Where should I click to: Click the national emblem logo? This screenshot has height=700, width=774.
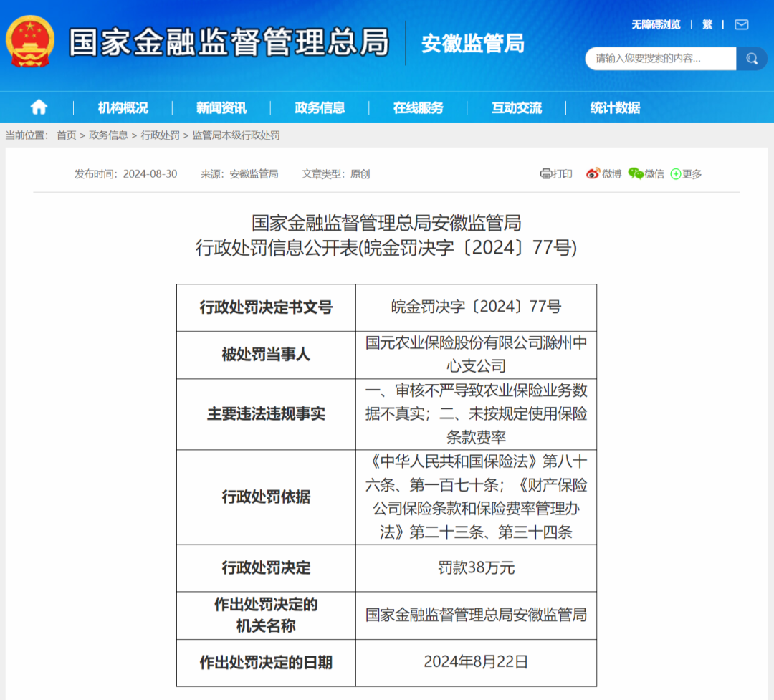pos(29,42)
